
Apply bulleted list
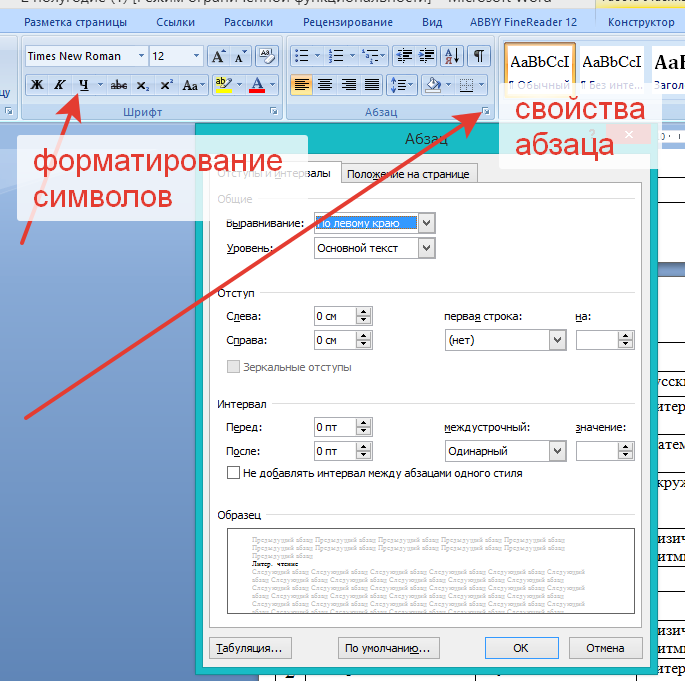click(301, 56)
